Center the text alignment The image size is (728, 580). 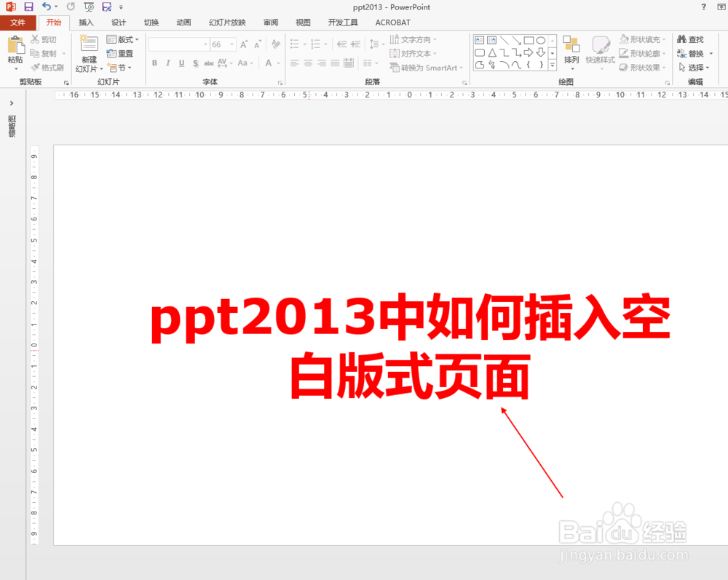308,63
